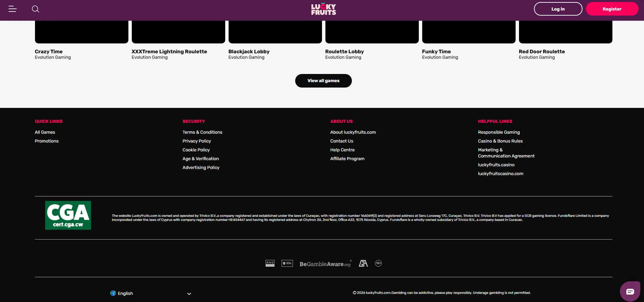This screenshot has width=644, height=302.
Task: Select Funky Time game title
Action: [x=436, y=52]
